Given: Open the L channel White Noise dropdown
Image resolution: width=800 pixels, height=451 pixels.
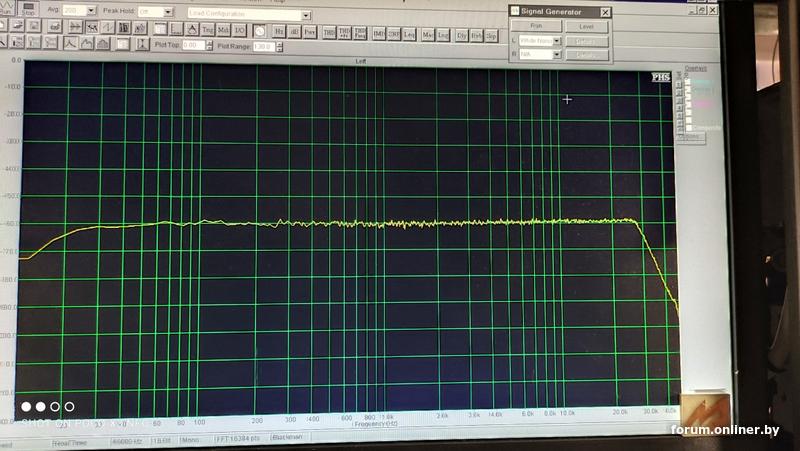Looking at the screenshot, I should (x=557, y=40).
